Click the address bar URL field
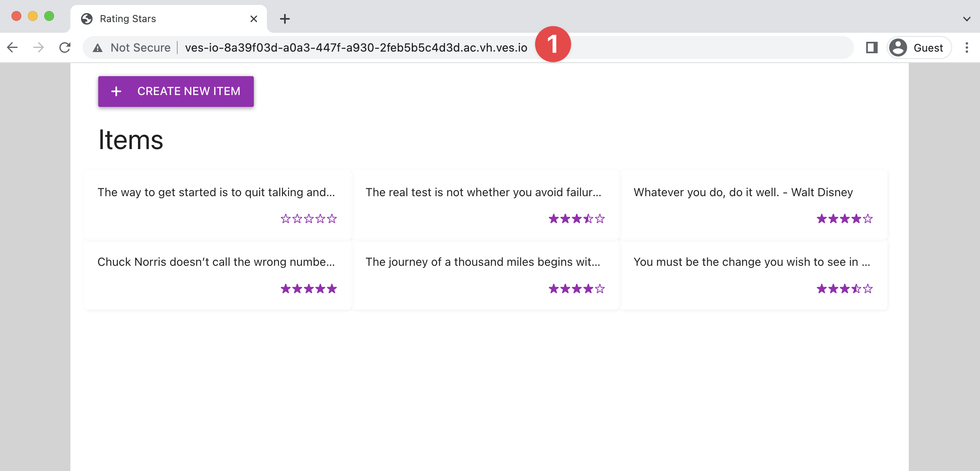The width and height of the screenshot is (980, 471). (x=356, y=48)
